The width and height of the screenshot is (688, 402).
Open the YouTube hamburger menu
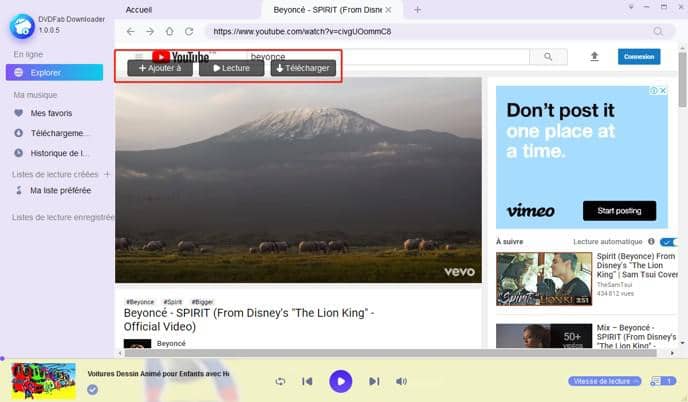click(x=139, y=56)
